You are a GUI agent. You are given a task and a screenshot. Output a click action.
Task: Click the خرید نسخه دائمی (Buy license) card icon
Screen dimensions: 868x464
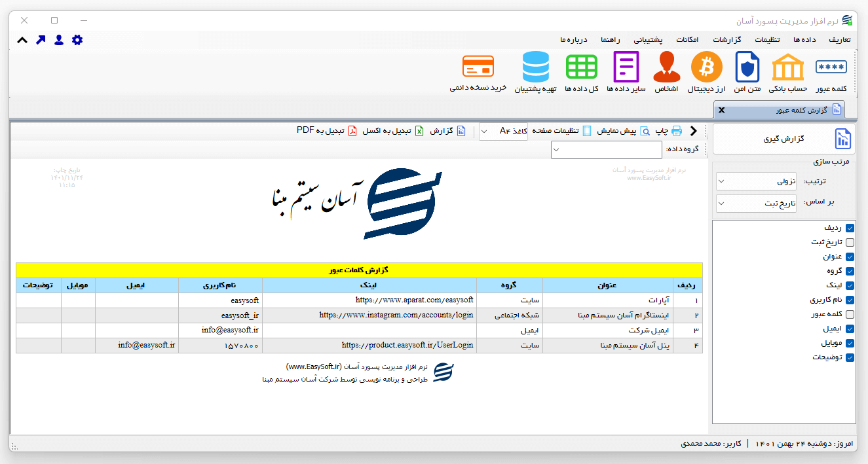click(x=478, y=67)
